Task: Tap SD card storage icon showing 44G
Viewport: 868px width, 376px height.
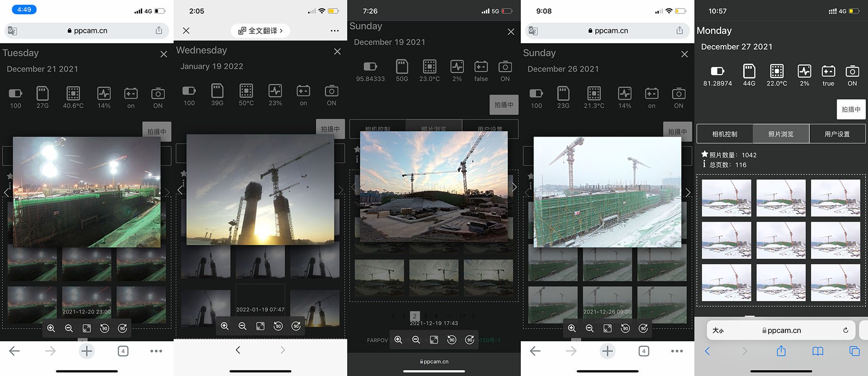Action: tap(749, 72)
